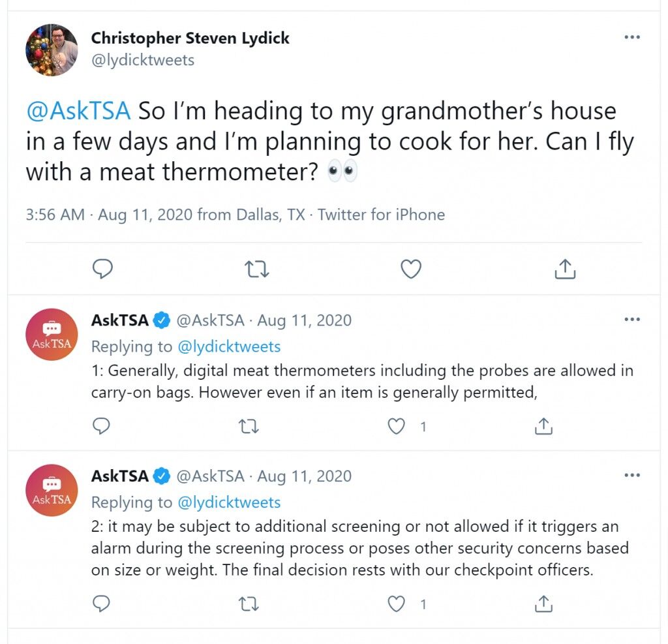The height and width of the screenshot is (644, 668).
Task: Retweet the first AskTSA reply
Action: [249, 426]
